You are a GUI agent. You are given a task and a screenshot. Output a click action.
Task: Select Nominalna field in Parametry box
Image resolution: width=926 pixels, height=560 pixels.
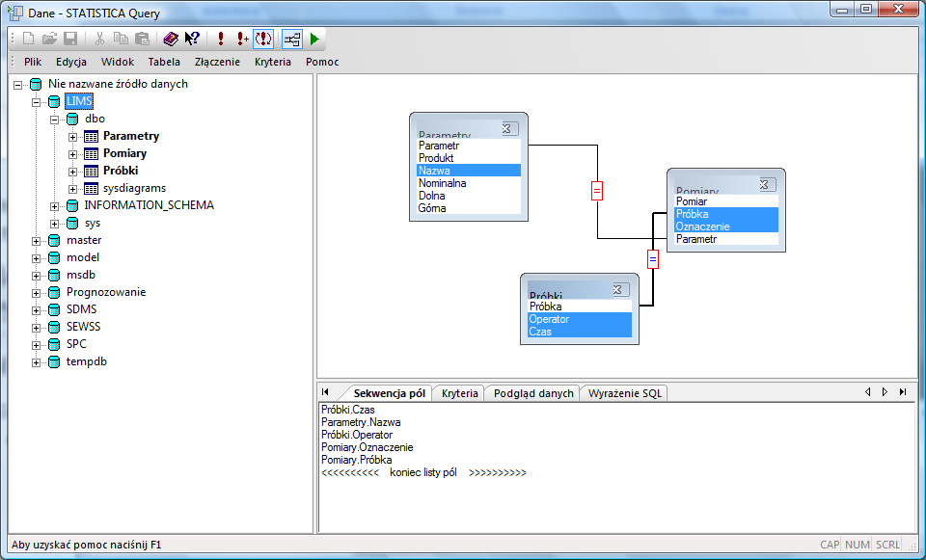point(469,183)
